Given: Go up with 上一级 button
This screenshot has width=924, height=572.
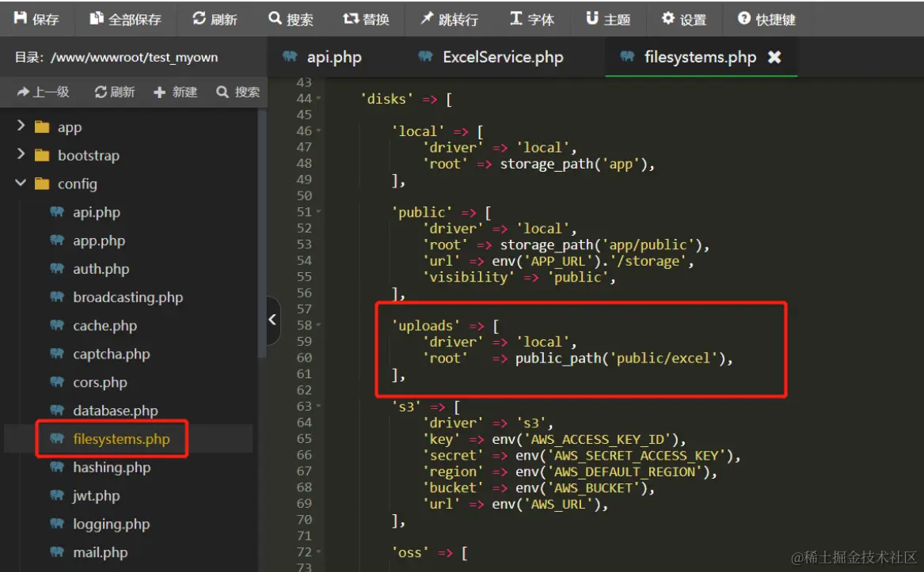Looking at the screenshot, I should coord(43,92).
